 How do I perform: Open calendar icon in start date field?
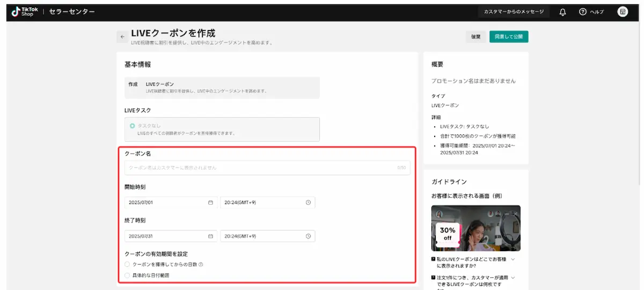(x=210, y=202)
